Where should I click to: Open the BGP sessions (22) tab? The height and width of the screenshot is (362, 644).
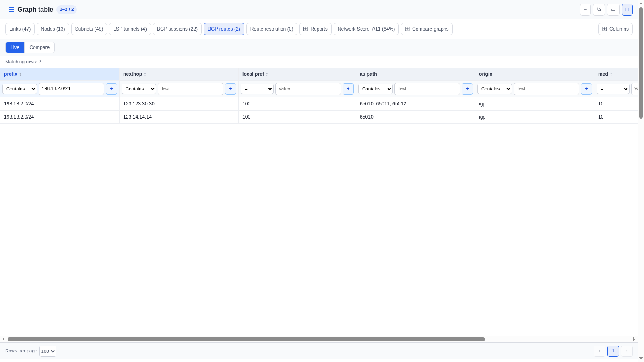177,29
